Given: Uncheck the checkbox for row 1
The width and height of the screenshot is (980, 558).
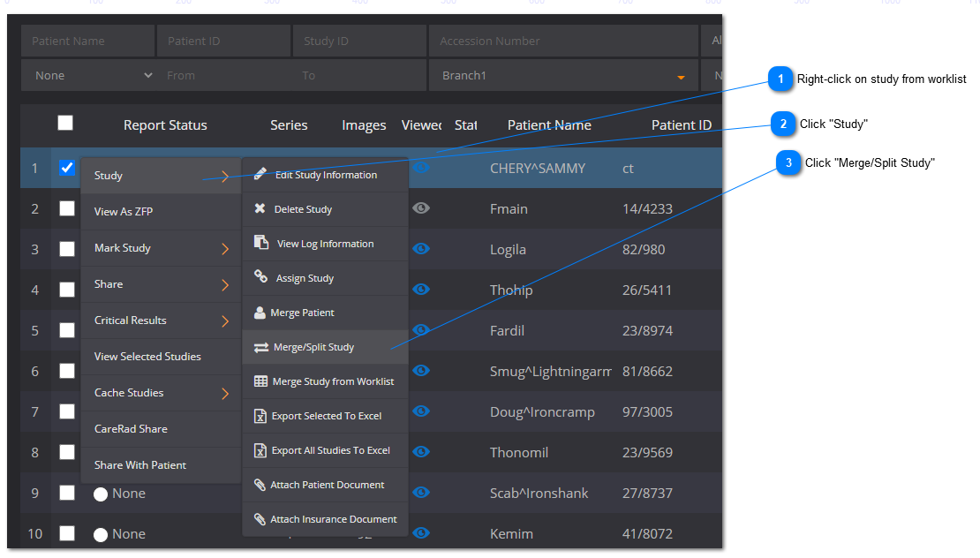Looking at the screenshot, I should pyautogui.click(x=67, y=168).
